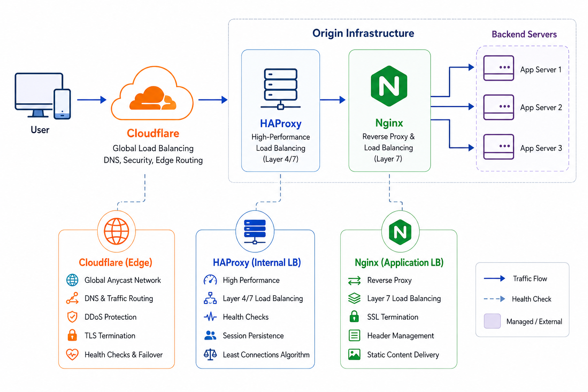Click the DDoS Protection text
588x392 pixels.
[x=110, y=317]
